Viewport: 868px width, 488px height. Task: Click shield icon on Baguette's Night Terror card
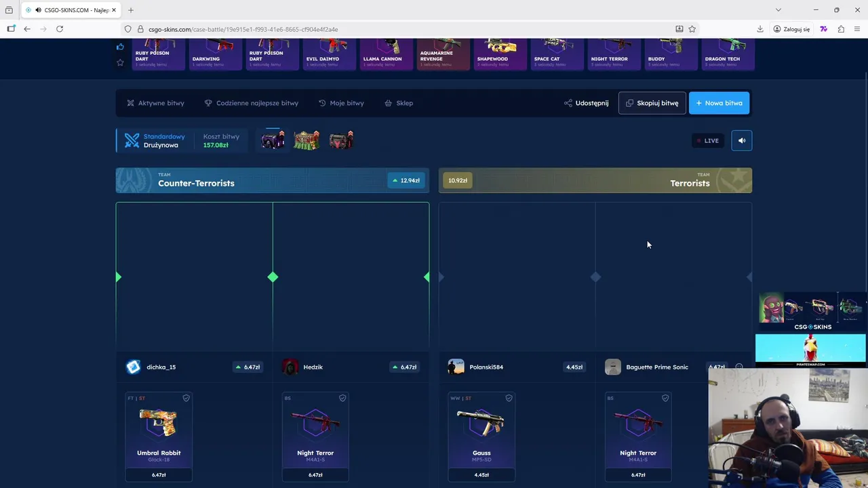665,399
